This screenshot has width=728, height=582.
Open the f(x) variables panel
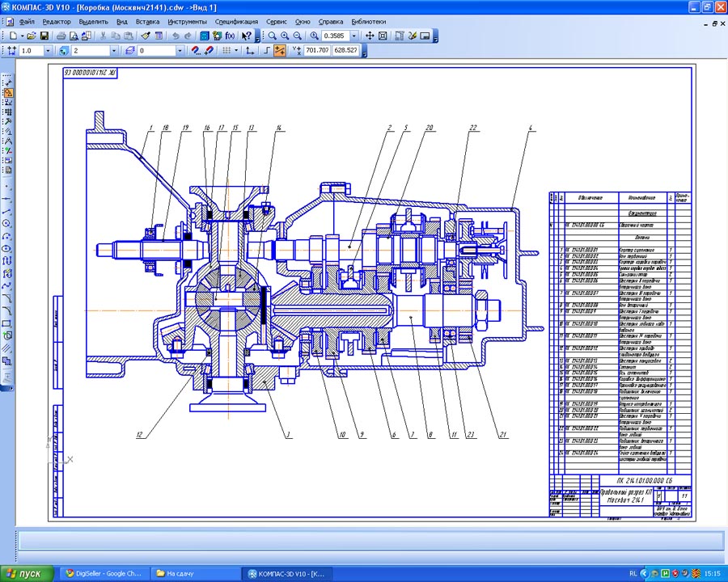click(x=230, y=36)
